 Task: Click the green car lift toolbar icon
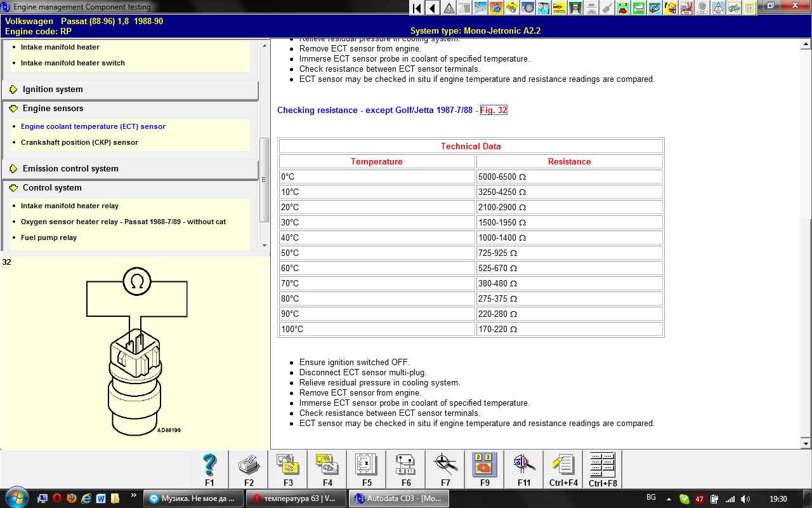(575, 8)
